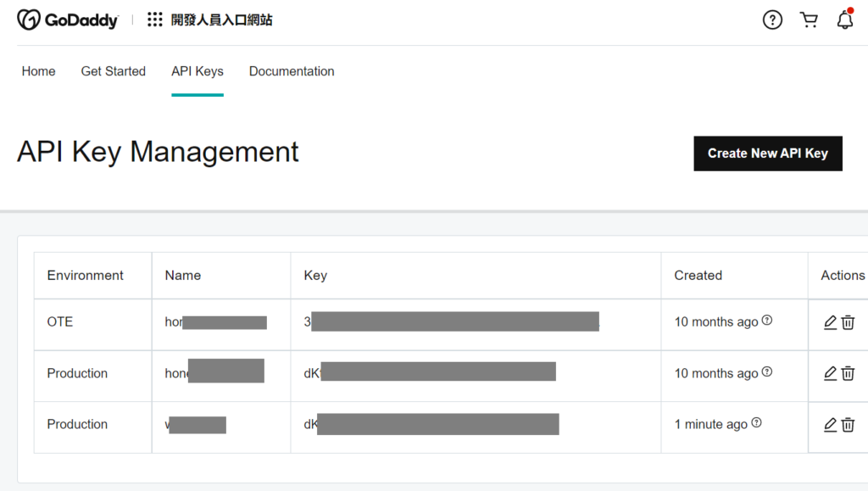Delete the 10-month-old Production key
Screen dimensions: 868x491
[848, 374]
